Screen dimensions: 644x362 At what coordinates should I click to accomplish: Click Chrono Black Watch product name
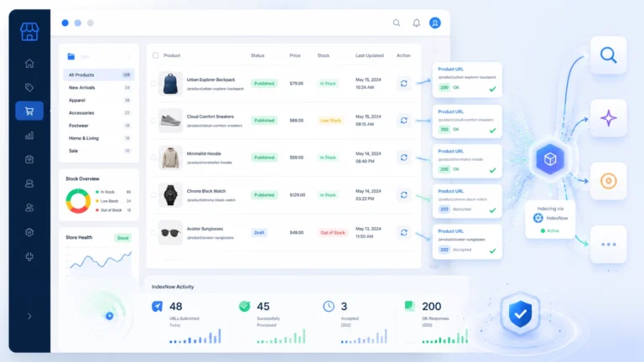pyautogui.click(x=206, y=191)
